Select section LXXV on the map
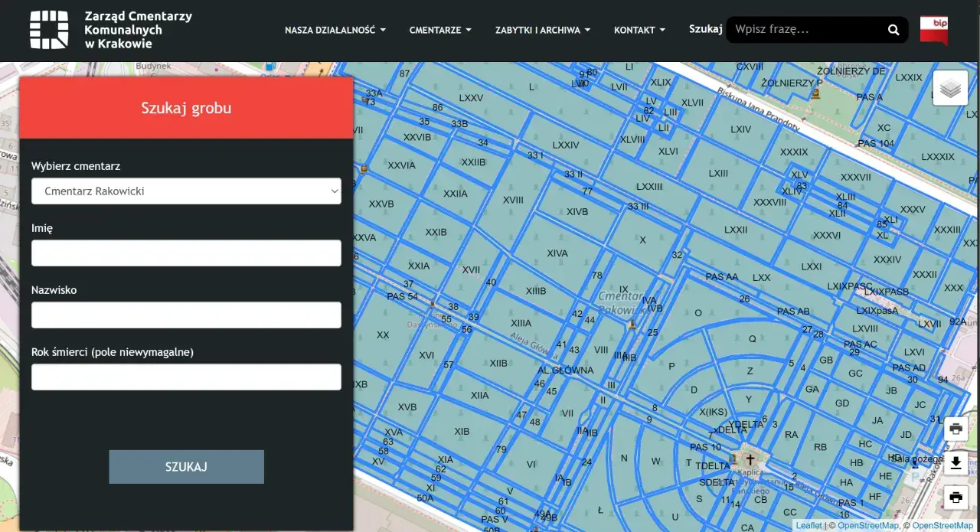Screen dimensions: 980x532 point(471,98)
